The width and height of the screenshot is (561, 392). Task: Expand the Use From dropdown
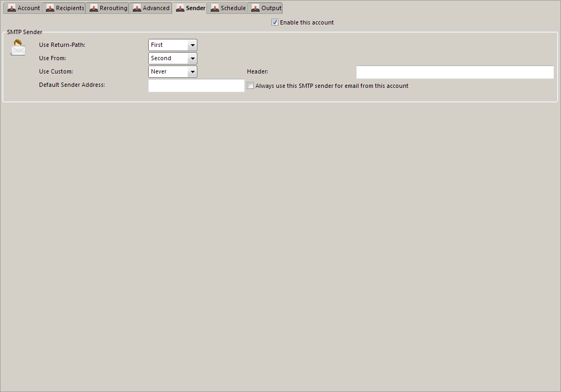pos(192,59)
